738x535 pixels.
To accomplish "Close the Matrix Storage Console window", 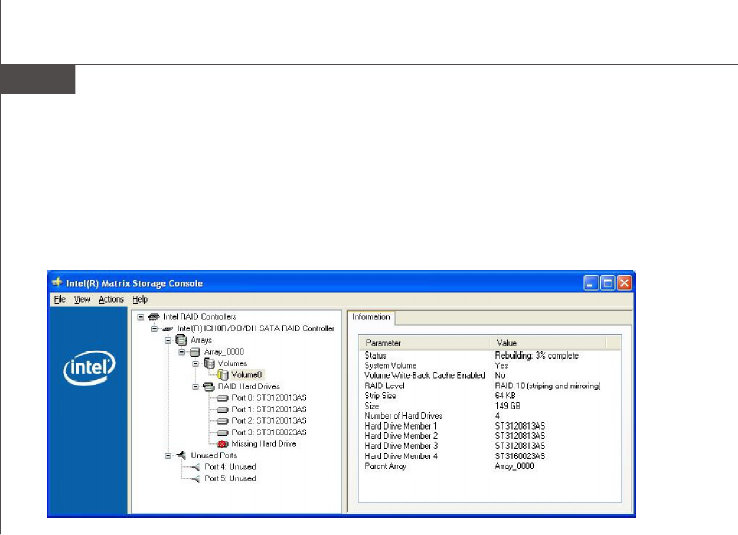I will [624, 283].
